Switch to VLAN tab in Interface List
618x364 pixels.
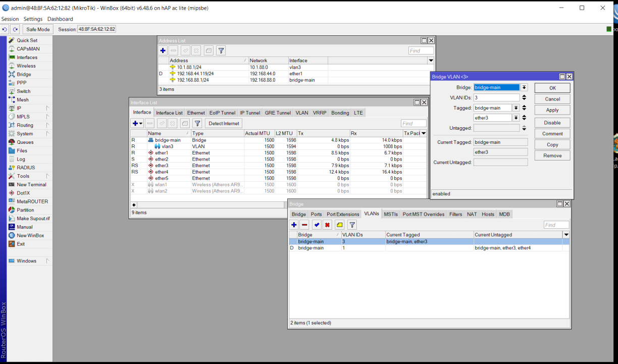coord(302,113)
